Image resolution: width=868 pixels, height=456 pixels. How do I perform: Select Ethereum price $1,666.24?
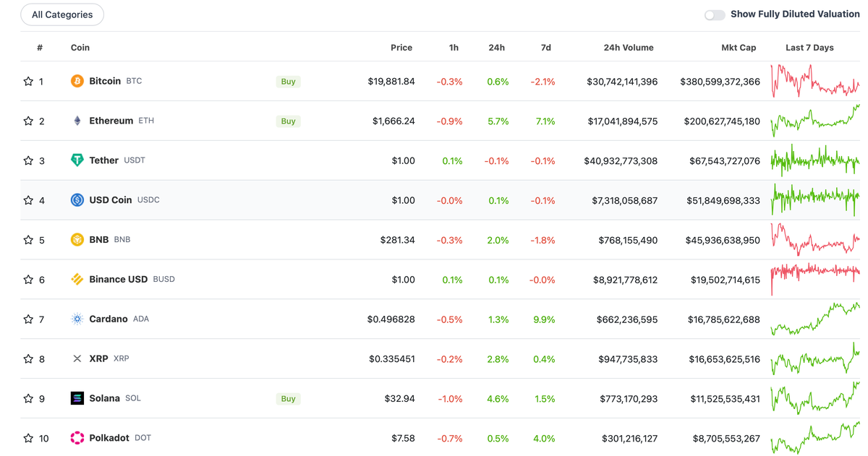point(393,121)
